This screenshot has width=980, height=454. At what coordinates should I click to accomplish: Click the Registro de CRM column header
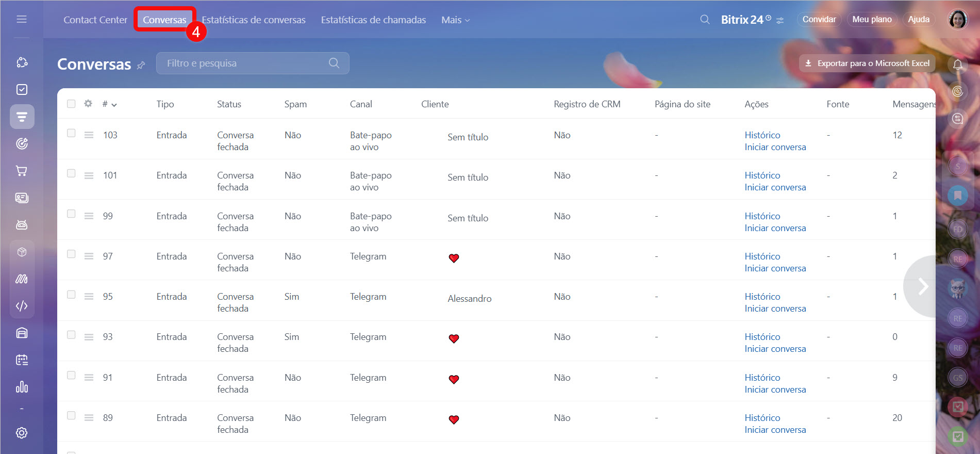587,104
